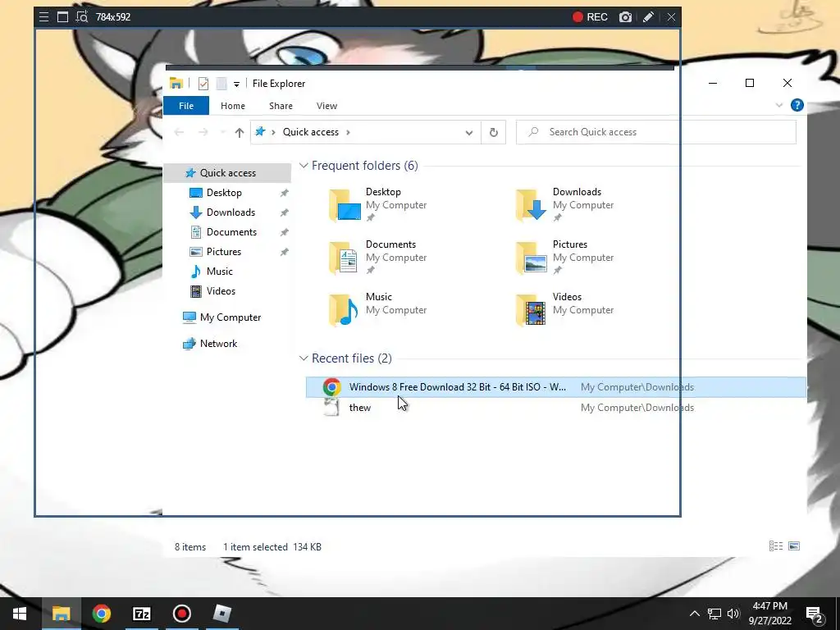This screenshot has width=840, height=630.
Task: Open Roblox from the taskbar
Action: (x=221, y=614)
